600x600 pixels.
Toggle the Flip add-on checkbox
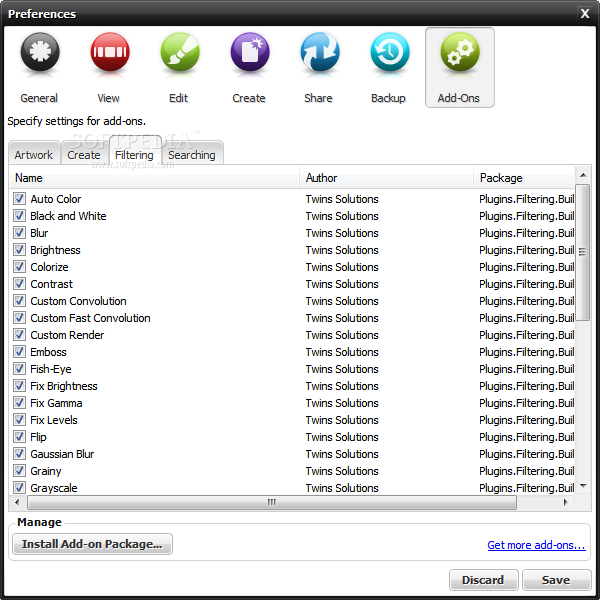coord(20,437)
